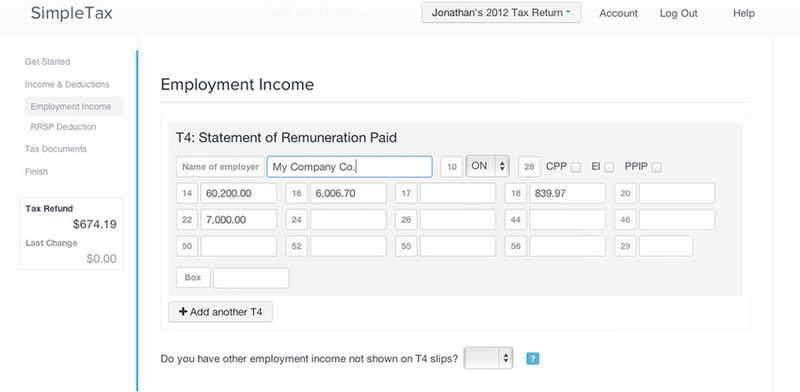Click Log Out link
This screenshot has width=800, height=392.
678,14
